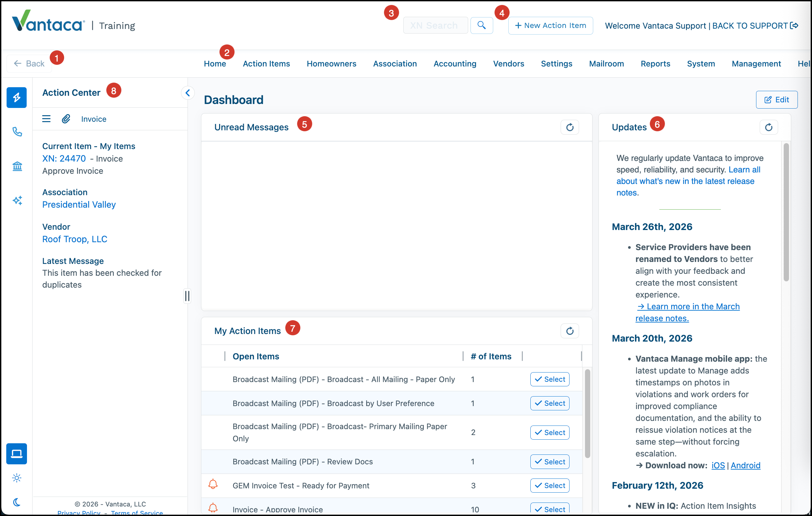The height and width of the screenshot is (516, 812).
Task: Refresh the Updates panel
Action: 769,127
